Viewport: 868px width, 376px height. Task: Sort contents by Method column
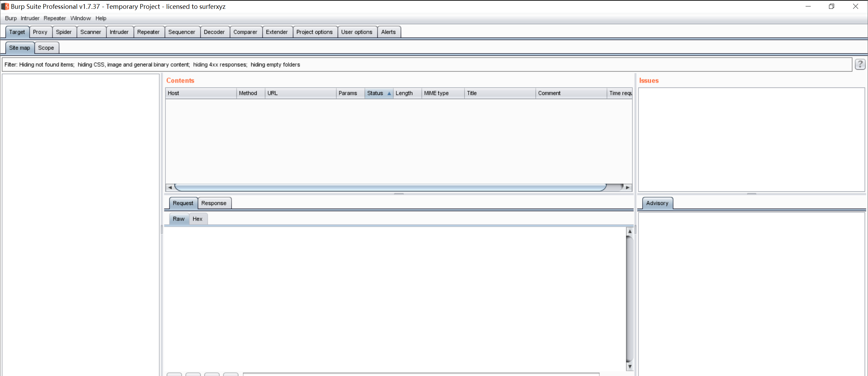pyautogui.click(x=251, y=93)
